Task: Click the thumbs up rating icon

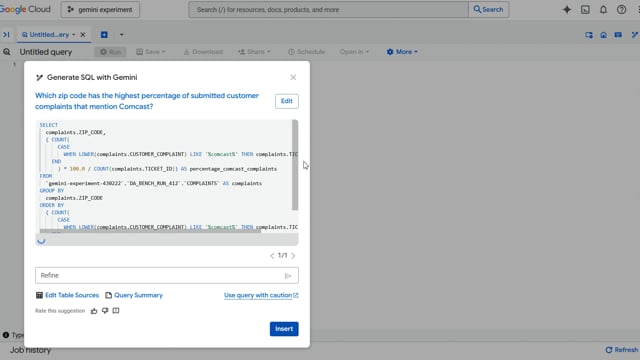Action: 94,311
